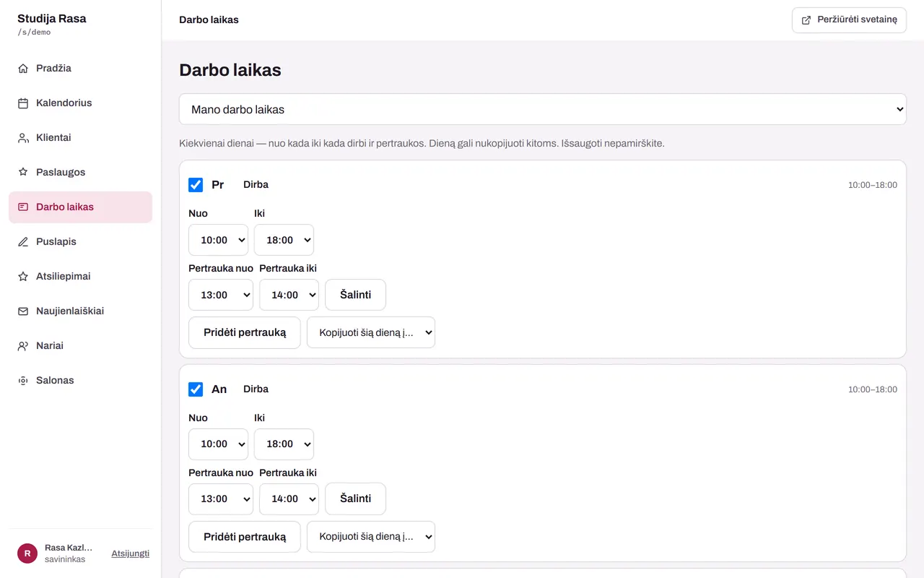Image resolution: width=924 pixels, height=578 pixels.
Task: Click the Kiekvienai dienai help text
Action: (422, 143)
